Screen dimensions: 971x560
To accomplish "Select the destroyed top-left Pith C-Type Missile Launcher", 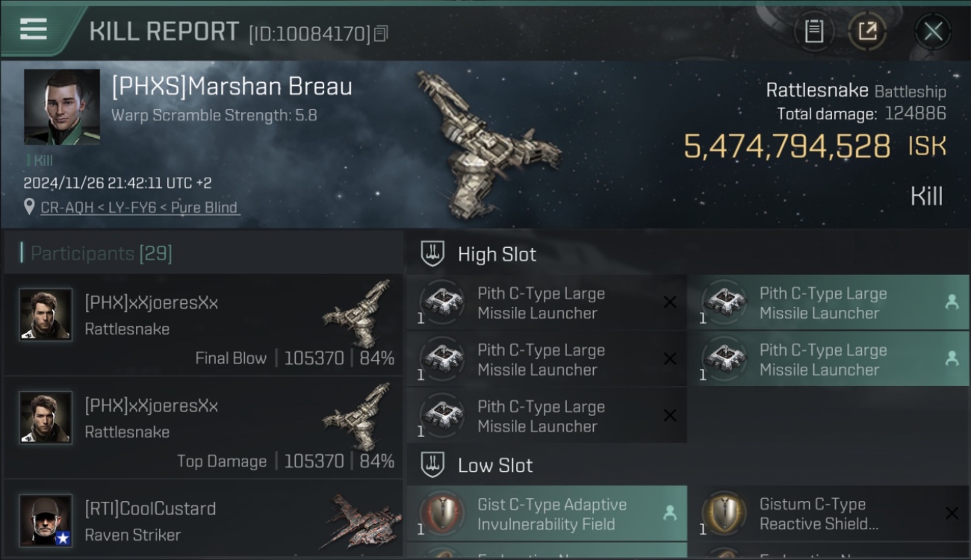I will point(547,302).
